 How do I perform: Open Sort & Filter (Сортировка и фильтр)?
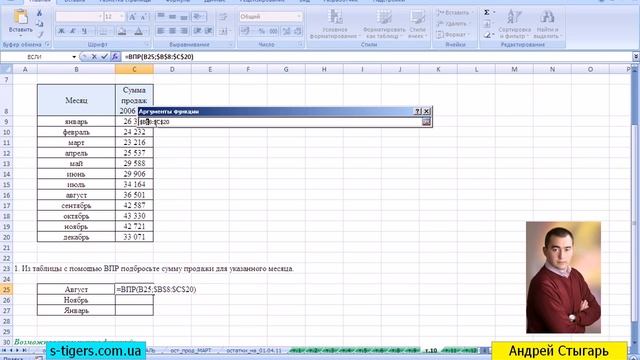pyautogui.click(x=514, y=24)
